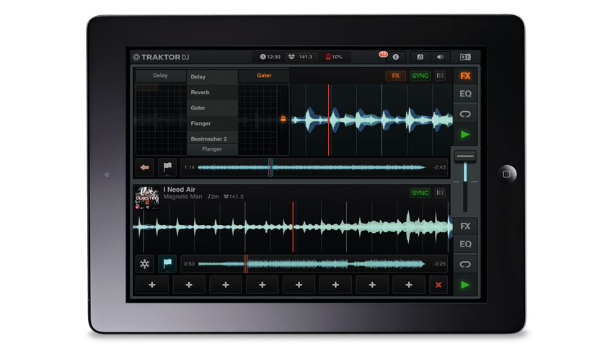Tap the orange lock icon on the FX pad
Screen dimensions: 613x364
click(283, 119)
